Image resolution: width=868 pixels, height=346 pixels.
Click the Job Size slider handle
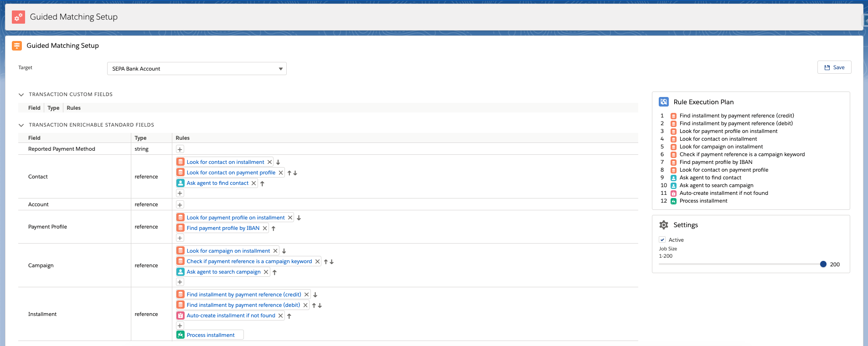tap(823, 265)
